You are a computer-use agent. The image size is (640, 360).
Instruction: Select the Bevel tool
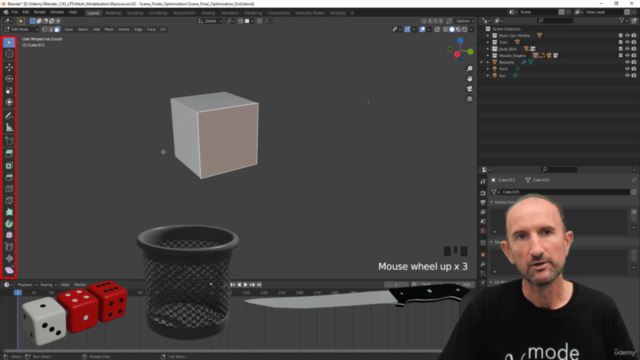tap(9, 177)
